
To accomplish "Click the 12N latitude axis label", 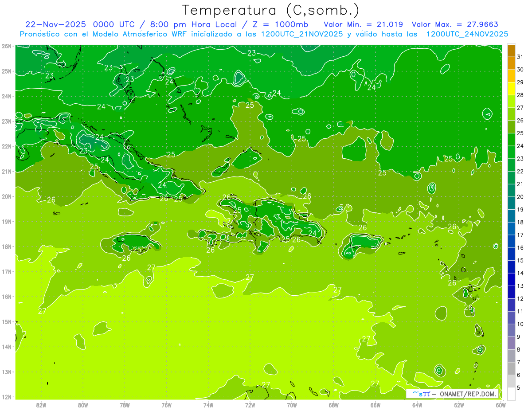I will (x=6, y=397).
